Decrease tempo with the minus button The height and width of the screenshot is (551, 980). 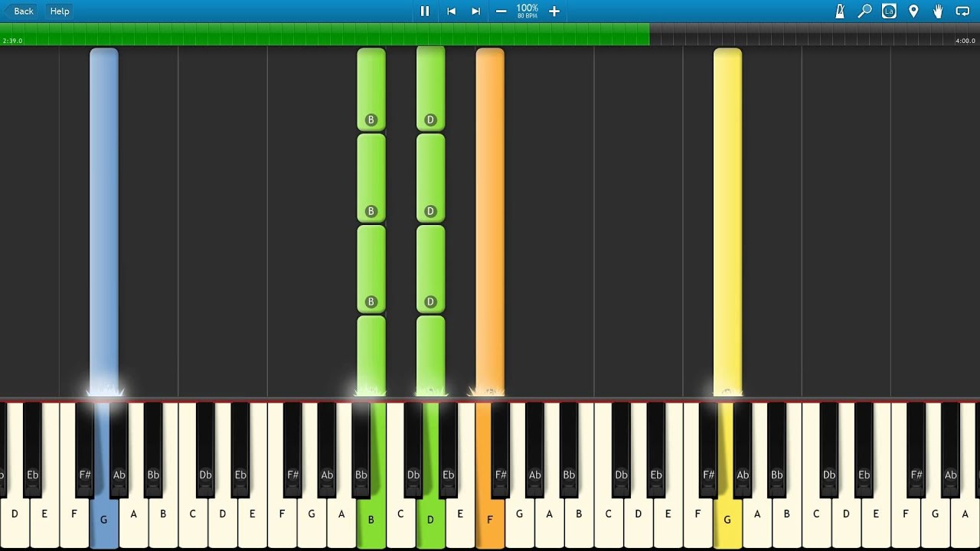(x=501, y=11)
